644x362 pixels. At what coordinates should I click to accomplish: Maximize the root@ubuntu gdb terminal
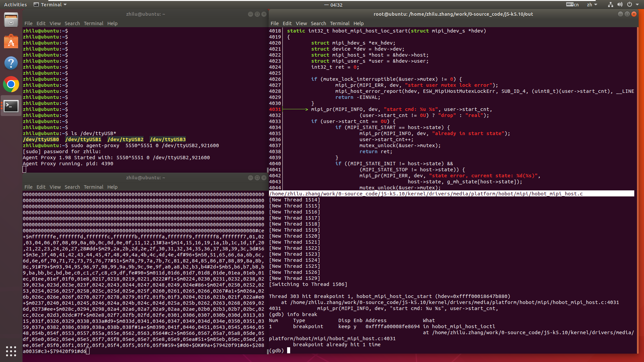tap(627, 14)
